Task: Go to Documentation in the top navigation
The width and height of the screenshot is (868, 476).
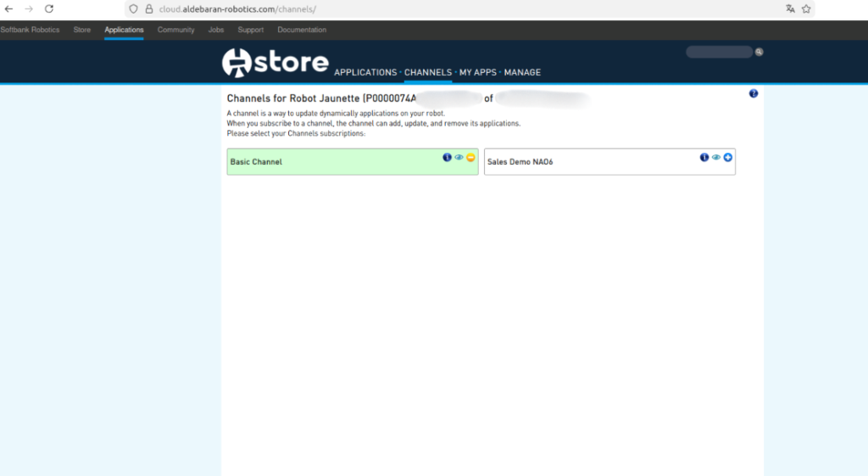Action: point(302,30)
